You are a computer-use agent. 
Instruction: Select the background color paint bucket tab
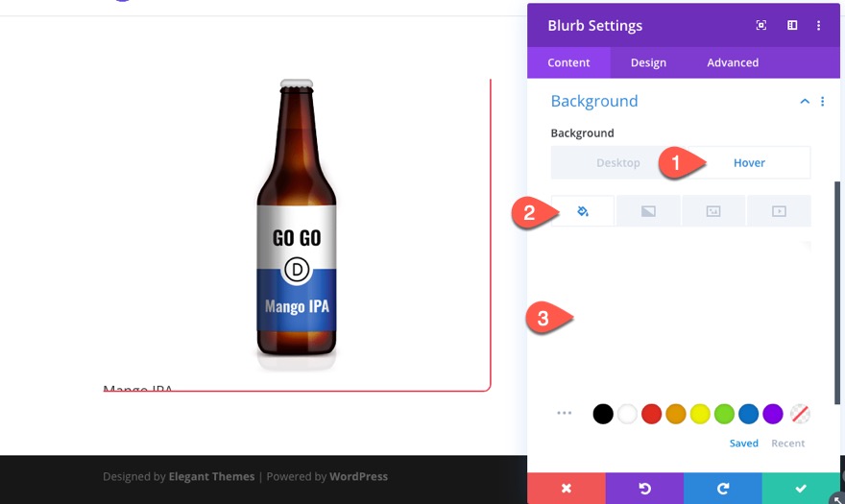(583, 211)
